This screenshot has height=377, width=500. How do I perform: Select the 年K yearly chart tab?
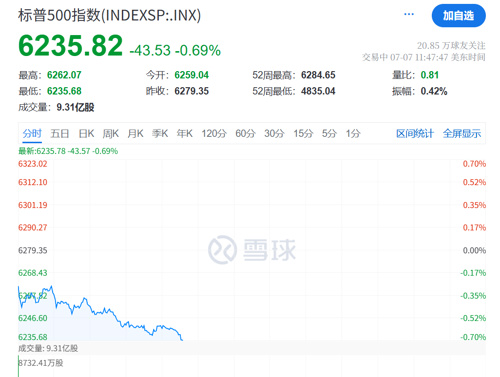point(185,134)
